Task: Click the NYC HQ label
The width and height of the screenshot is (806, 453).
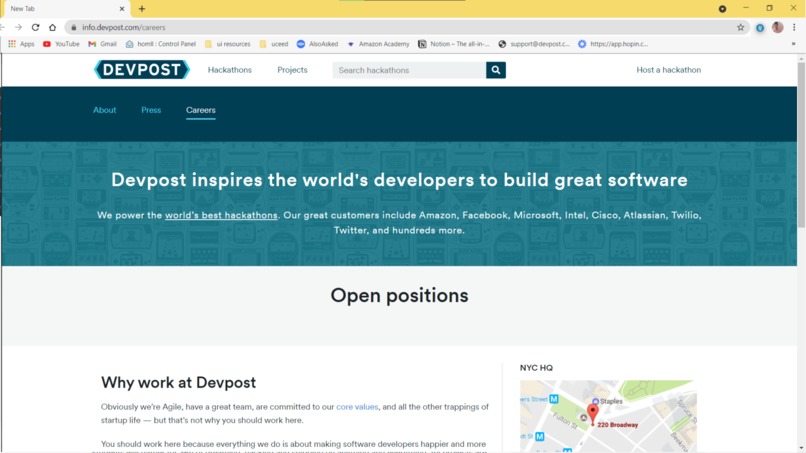Action: (x=536, y=368)
